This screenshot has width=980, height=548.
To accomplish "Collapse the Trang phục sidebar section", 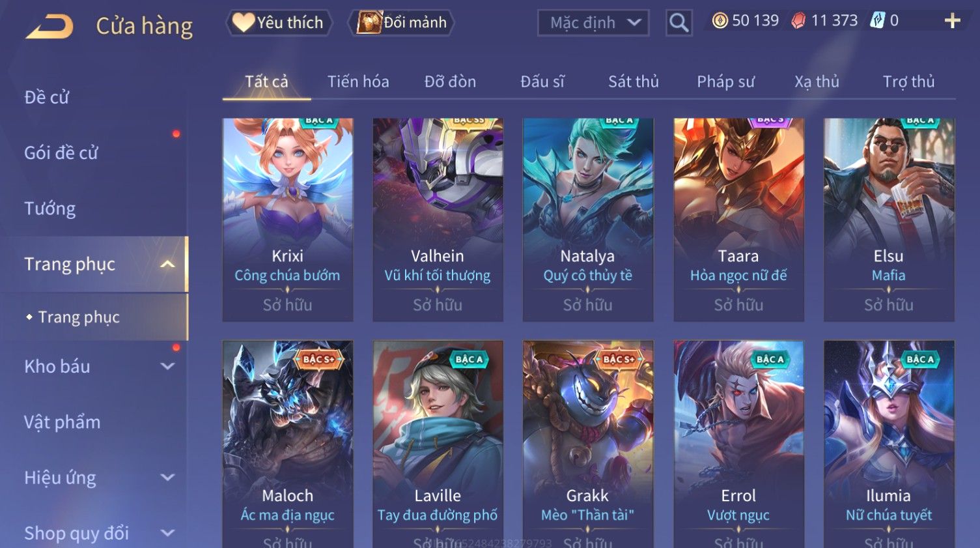I will [x=167, y=264].
